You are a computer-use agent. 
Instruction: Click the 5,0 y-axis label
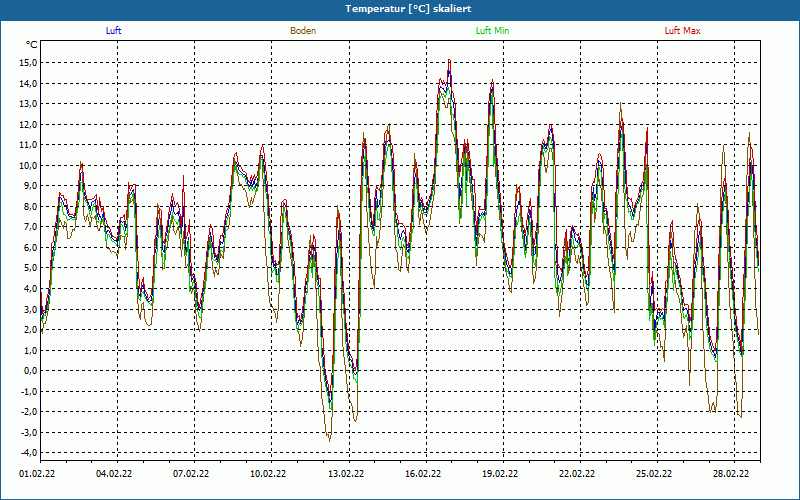[31, 268]
